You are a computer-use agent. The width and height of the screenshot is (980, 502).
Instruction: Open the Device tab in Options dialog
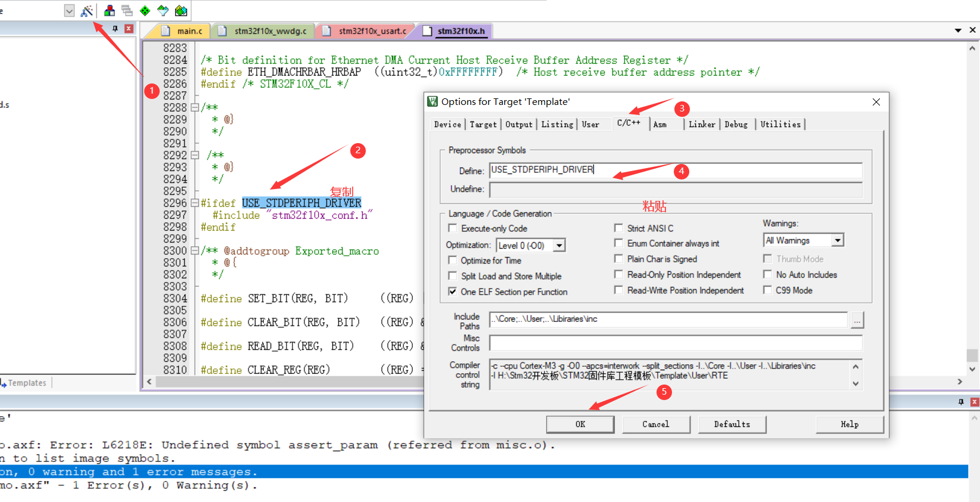pos(447,124)
